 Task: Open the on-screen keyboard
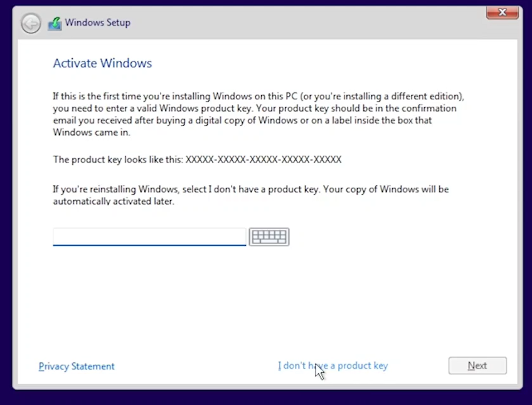tap(269, 237)
